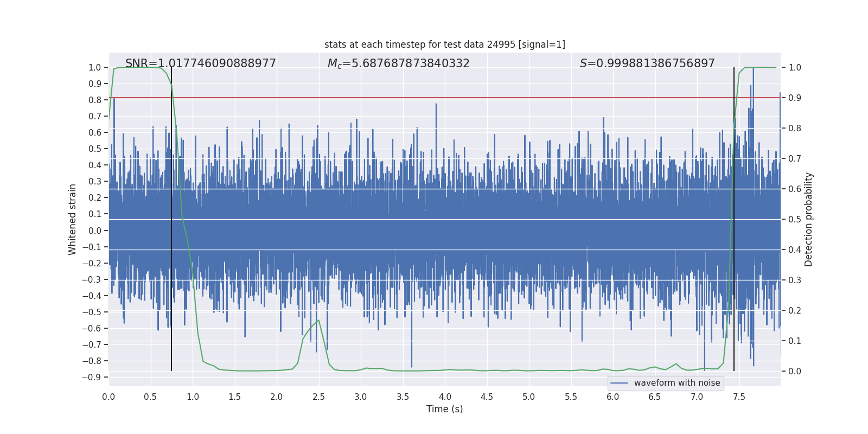Screen dimensions: 868x434
Task: Click the 0.5 tick on Detection probability axis
Action: (795, 219)
